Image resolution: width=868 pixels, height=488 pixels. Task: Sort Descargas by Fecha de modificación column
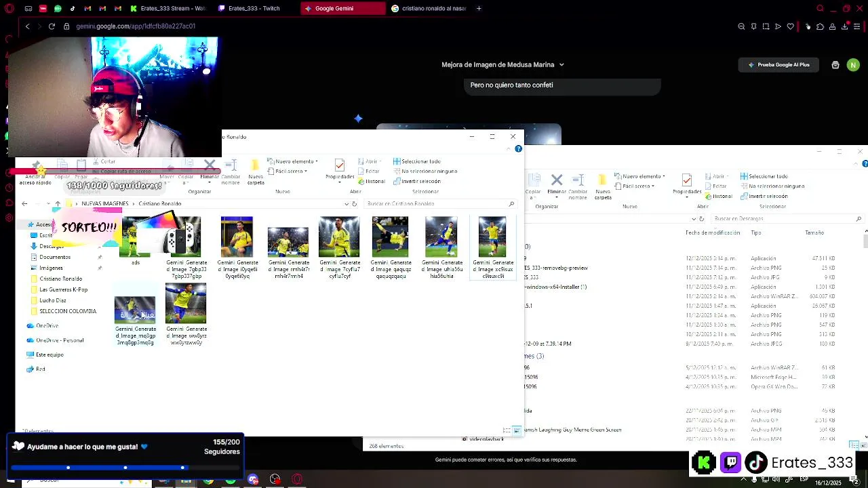tap(713, 232)
